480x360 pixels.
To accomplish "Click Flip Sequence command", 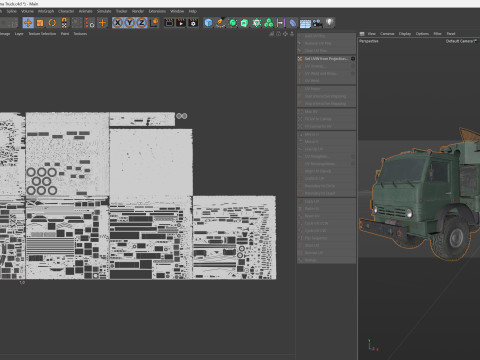I will point(326,238).
